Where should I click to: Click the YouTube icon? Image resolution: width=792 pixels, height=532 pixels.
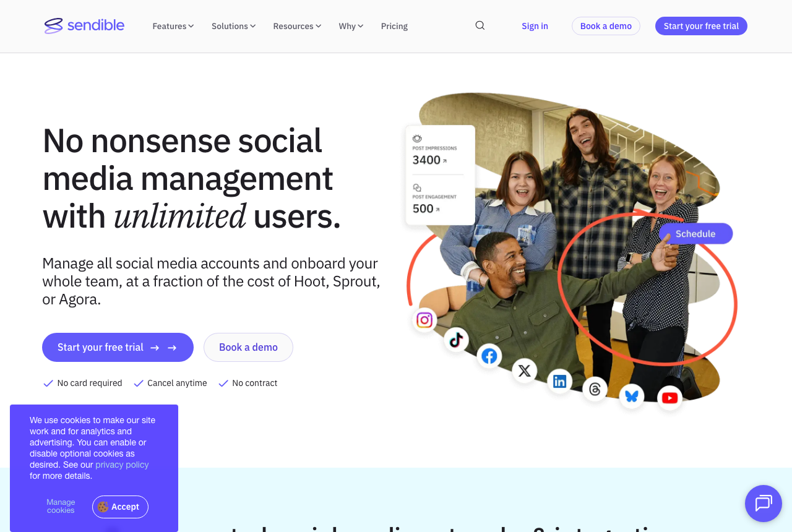click(669, 398)
